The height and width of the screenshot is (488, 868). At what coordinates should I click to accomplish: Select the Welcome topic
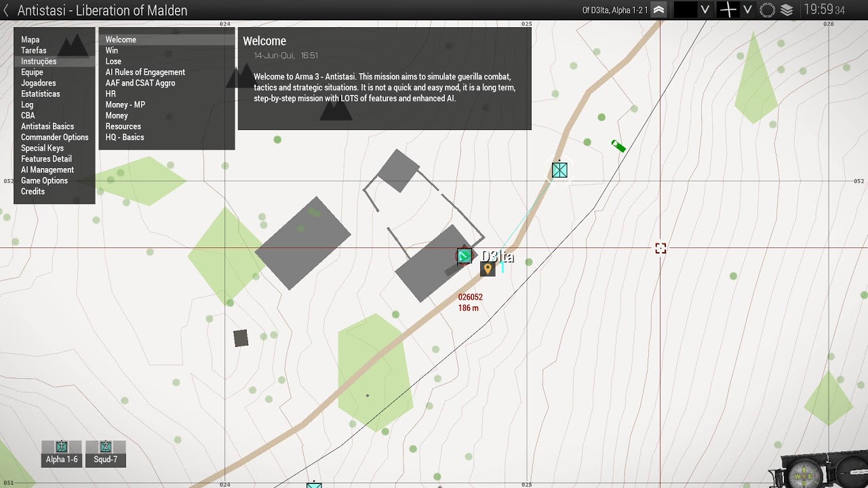point(167,40)
